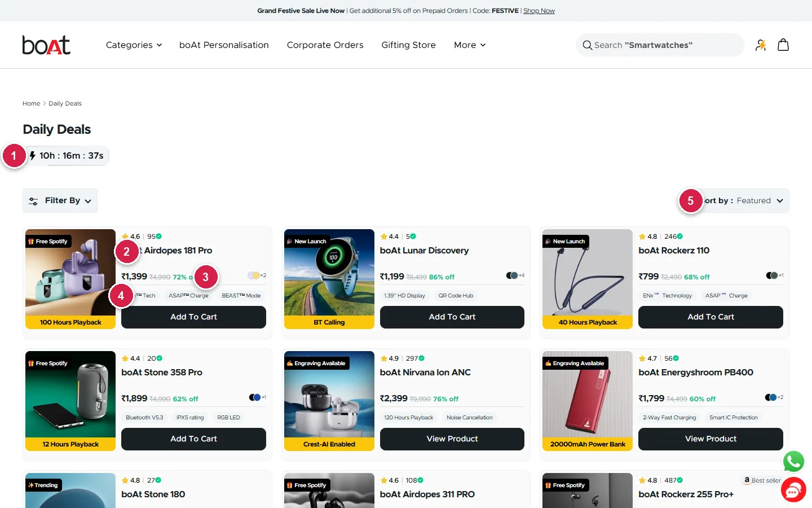Expand the Categories menu
The height and width of the screenshot is (508, 812).
click(134, 45)
